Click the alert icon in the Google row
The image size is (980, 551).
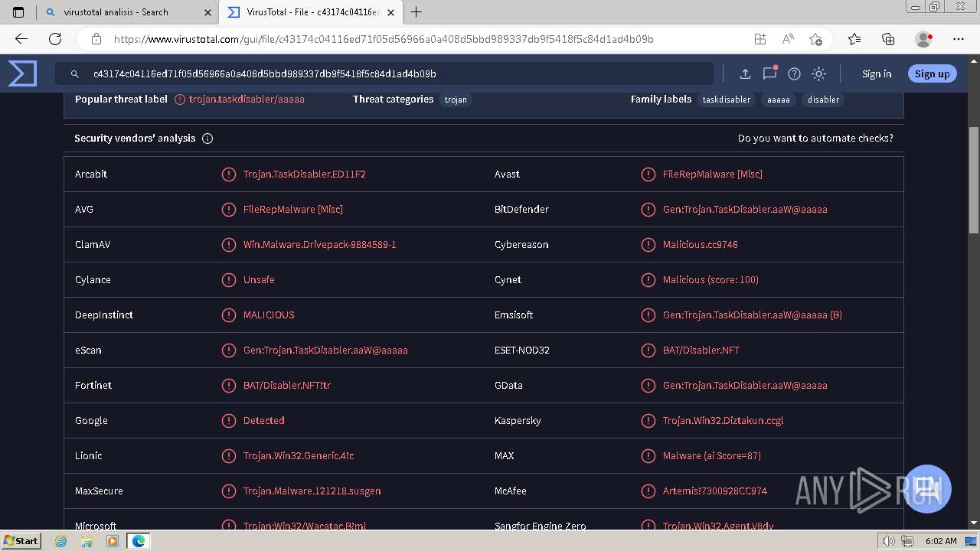tap(228, 421)
